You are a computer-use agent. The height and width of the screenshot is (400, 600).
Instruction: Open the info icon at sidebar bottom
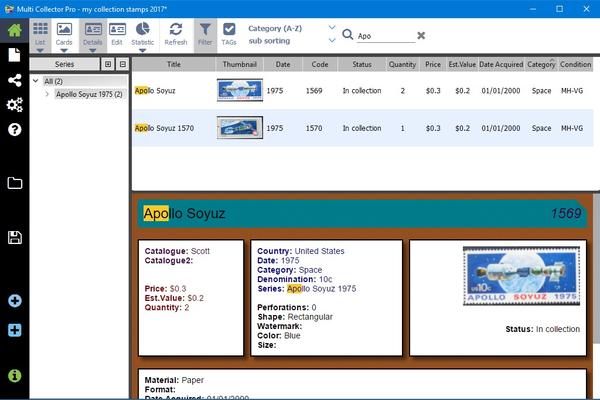pyautogui.click(x=15, y=376)
